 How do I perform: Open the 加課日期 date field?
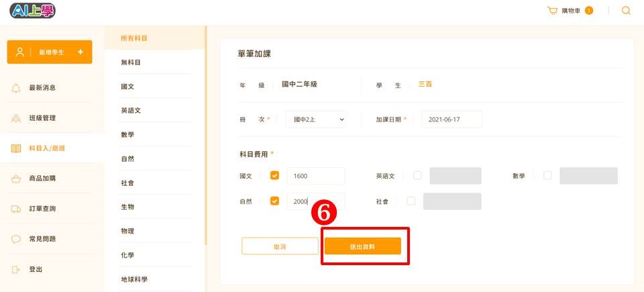(x=451, y=119)
